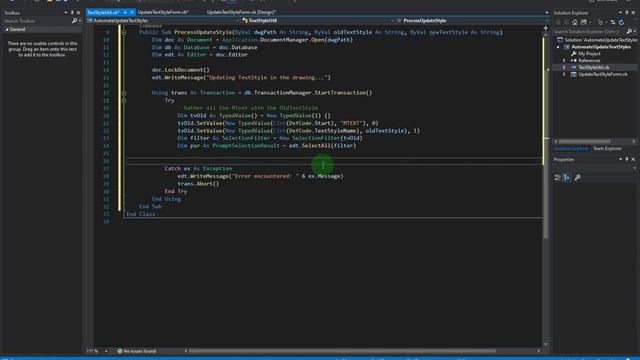Click the Solution Explorer search magnifier icon
The height and width of the screenshot is (360, 640).
[629, 31]
